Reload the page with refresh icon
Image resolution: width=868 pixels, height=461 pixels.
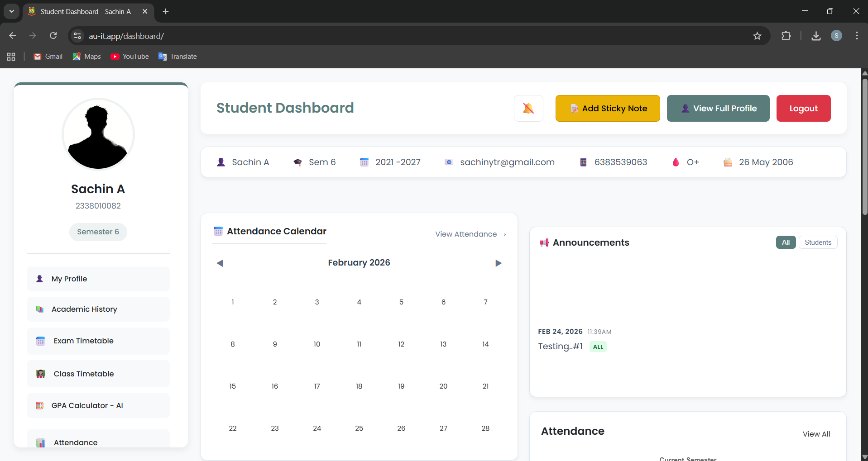(53, 36)
